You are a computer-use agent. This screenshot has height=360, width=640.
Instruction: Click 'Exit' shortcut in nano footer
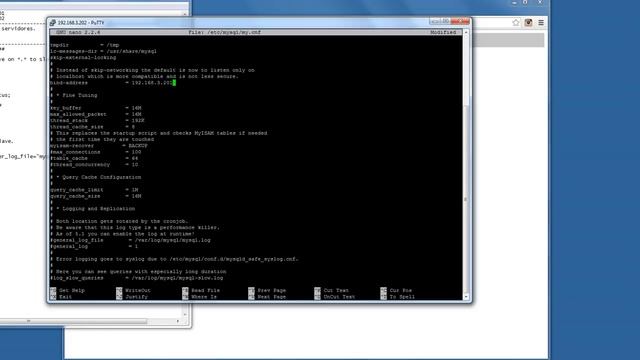click(61, 297)
